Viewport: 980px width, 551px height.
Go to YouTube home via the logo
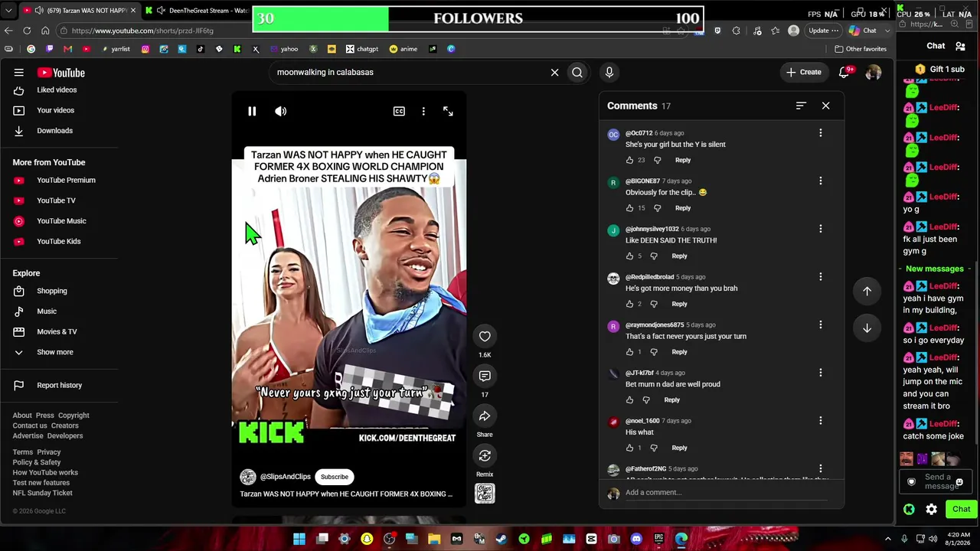pyautogui.click(x=61, y=73)
